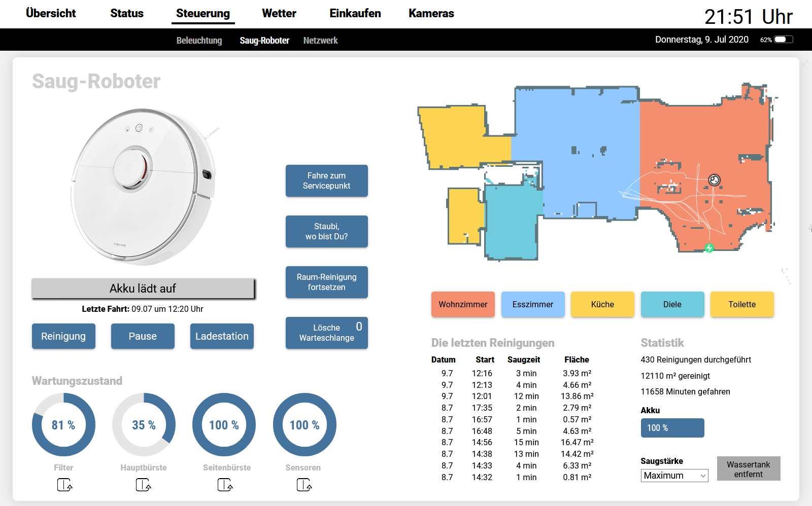Start cleaning with the Reinigung button
Image resolution: width=812 pixels, height=506 pixels.
[x=63, y=336]
